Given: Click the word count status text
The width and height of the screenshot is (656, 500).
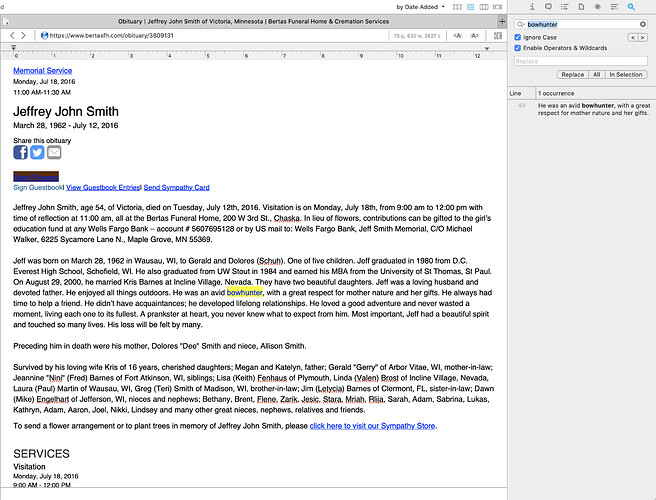Looking at the screenshot, I should coord(417,36).
